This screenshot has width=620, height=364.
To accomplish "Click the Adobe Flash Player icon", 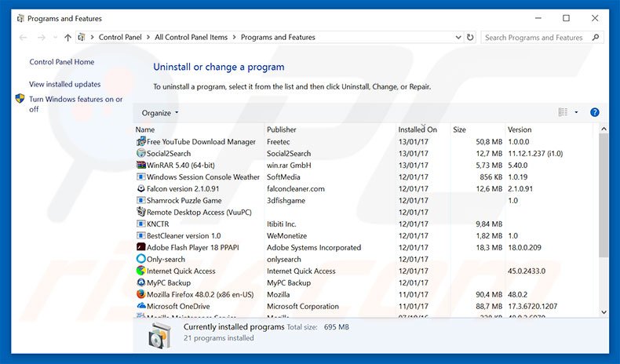I will pyautogui.click(x=140, y=248).
